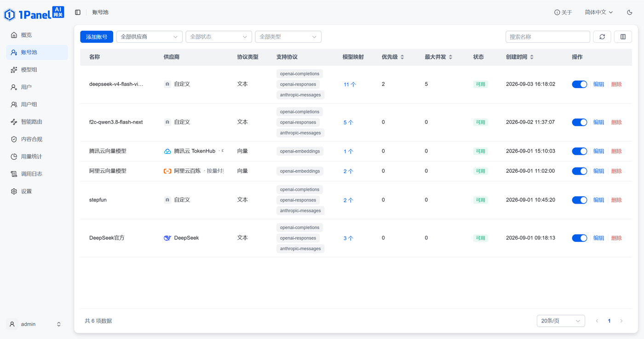The image size is (644, 339).
Task: Open the 全部类型 filter dropdown
Action: click(x=288, y=37)
